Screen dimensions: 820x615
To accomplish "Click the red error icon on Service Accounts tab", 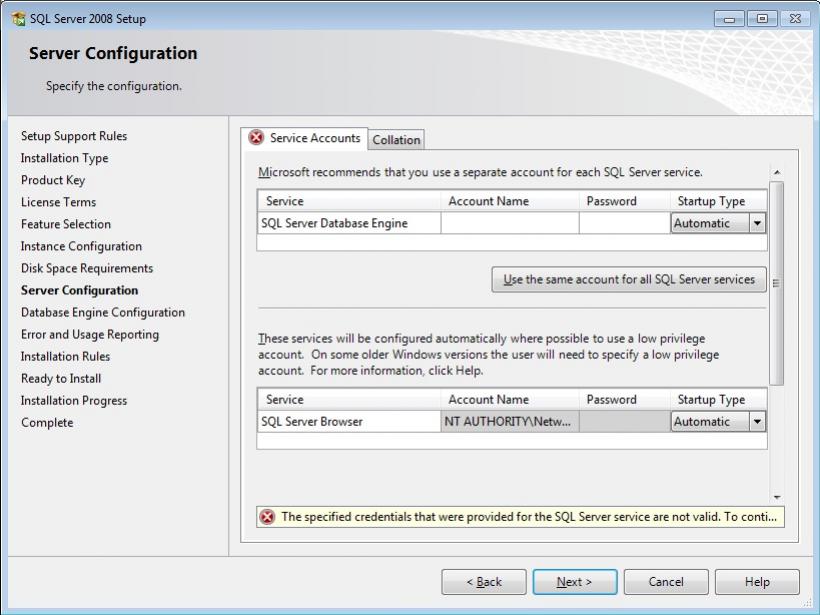I will click(256, 138).
